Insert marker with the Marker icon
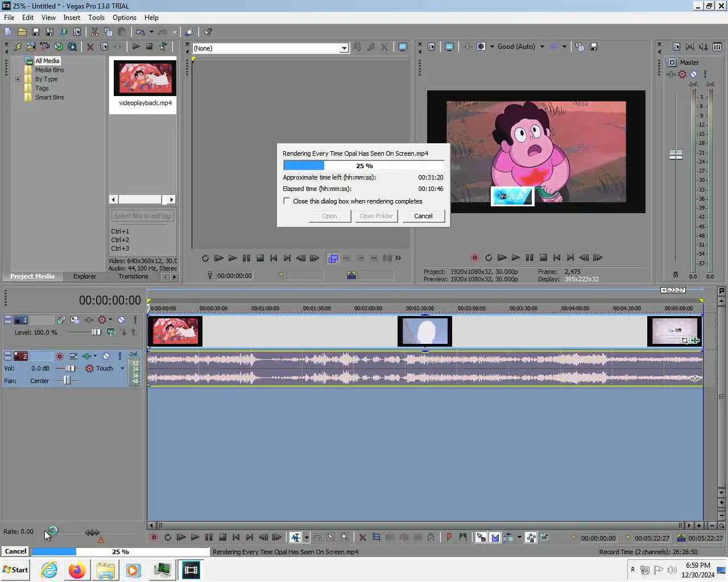728x582 pixels. [449, 537]
